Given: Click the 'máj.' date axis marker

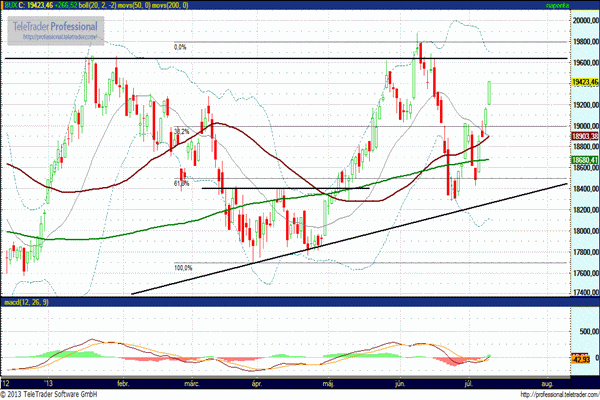Looking at the screenshot, I should click(328, 384).
